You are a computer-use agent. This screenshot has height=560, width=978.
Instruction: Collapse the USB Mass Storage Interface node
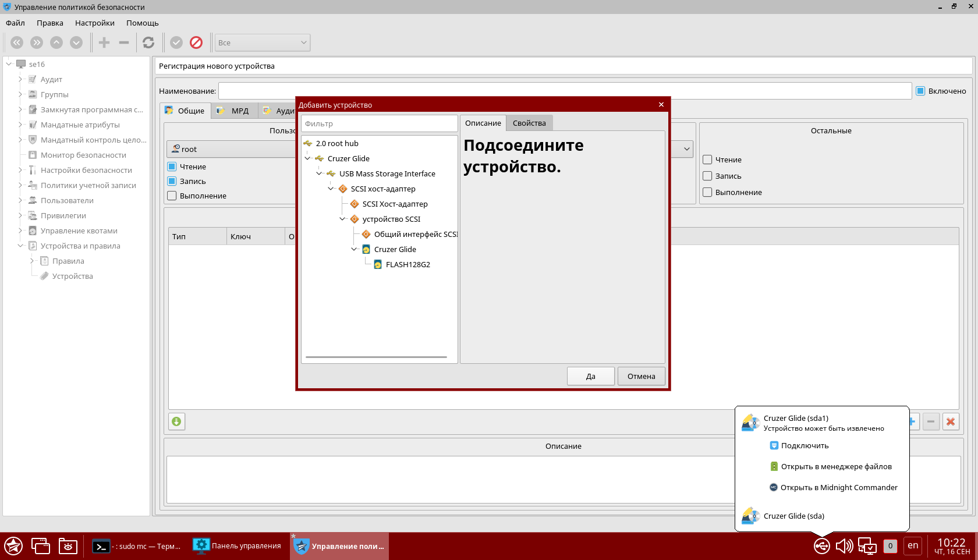[x=319, y=173]
